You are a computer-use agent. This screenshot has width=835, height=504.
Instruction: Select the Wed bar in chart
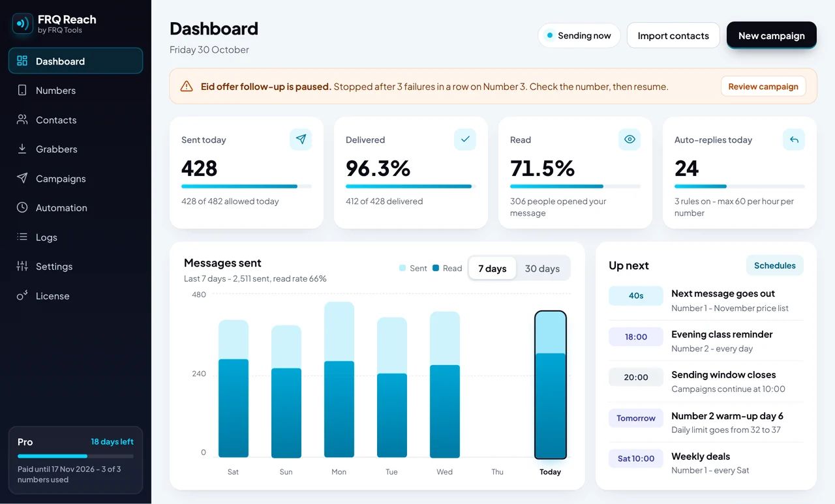[x=445, y=385]
